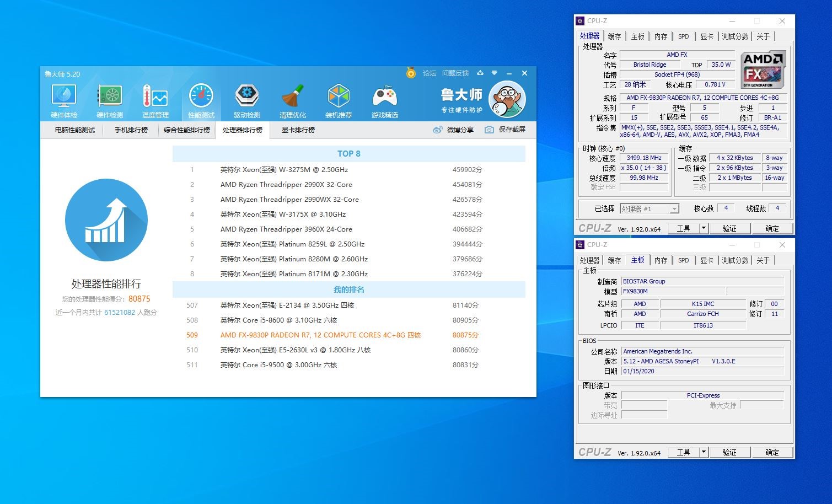Select lower CPU-Z 处理器 tab
Viewport: 832px width, 504px height.
[589, 260]
